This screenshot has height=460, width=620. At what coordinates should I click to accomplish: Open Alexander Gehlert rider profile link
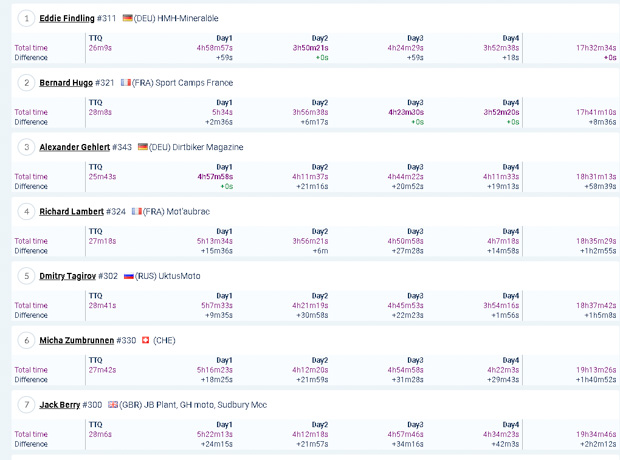(x=74, y=147)
